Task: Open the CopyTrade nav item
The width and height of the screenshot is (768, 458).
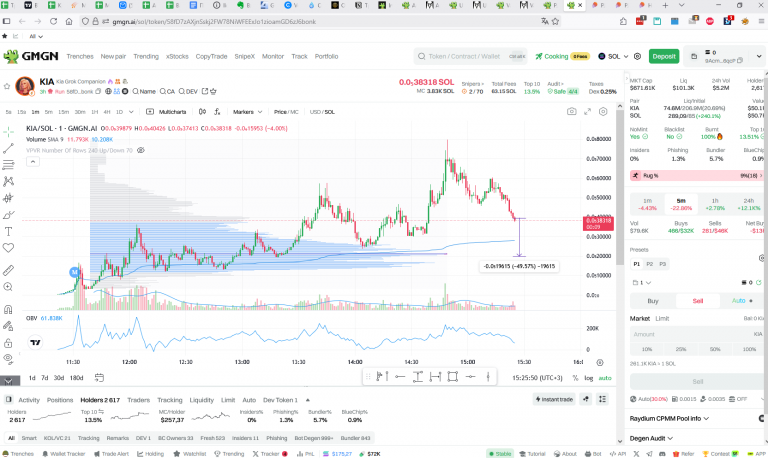Action: pyautogui.click(x=211, y=56)
